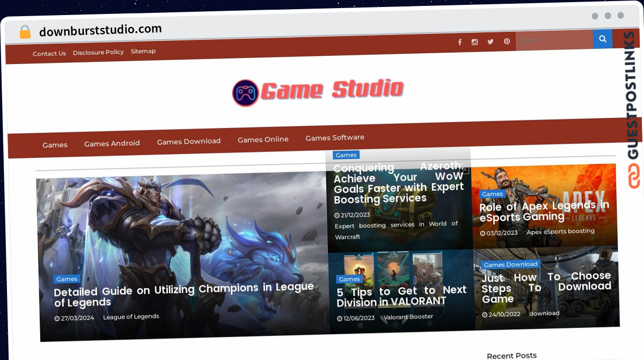This screenshot has height=360, width=644.
Task: Focus the search input field
Action: click(x=554, y=40)
